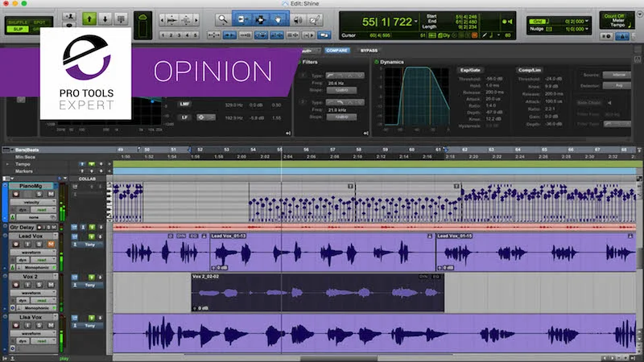644x362 pixels.
Task: Mute the Lisa Vox track
Action: pyautogui.click(x=51, y=326)
